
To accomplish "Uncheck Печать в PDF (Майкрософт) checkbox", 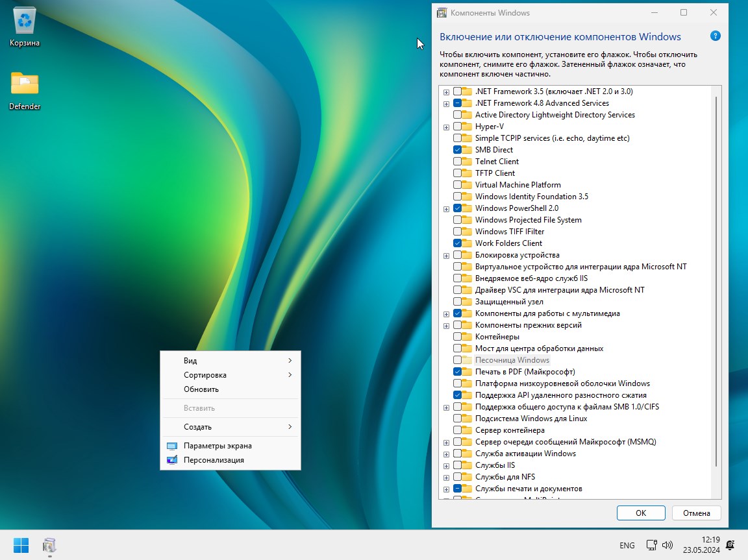I will tap(457, 372).
